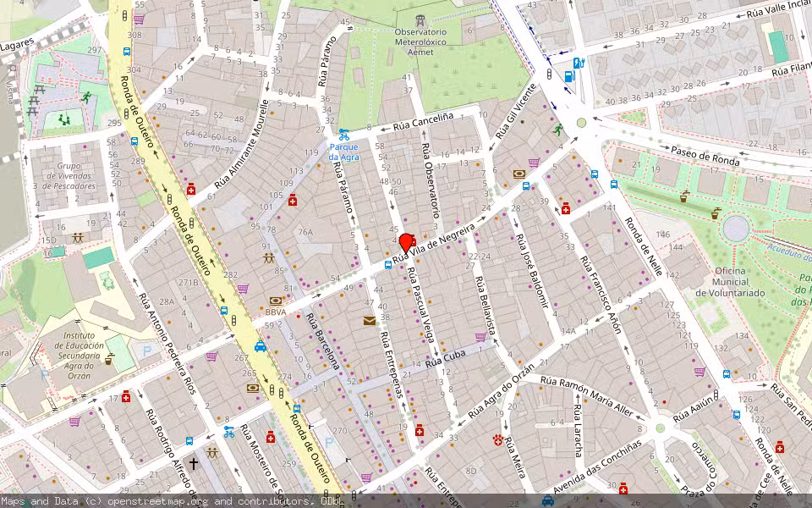The width and height of the screenshot is (812, 508).
Task: Click the community centre icon near number 91
Action: 269,257
